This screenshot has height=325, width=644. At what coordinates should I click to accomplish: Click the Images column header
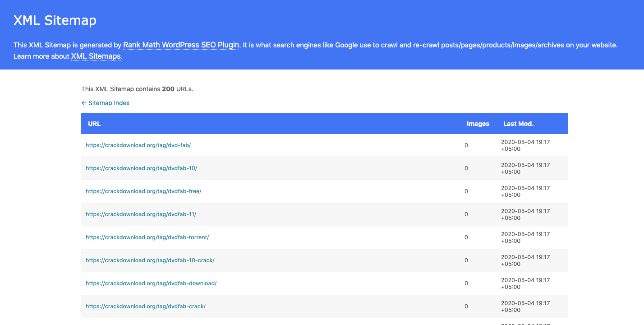click(478, 124)
